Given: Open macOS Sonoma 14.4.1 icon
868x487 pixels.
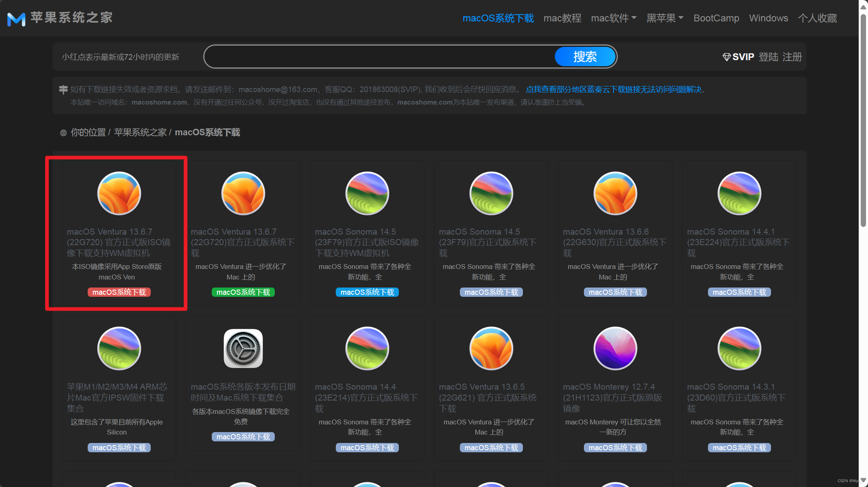Looking at the screenshot, I should (x=739, y=193).
